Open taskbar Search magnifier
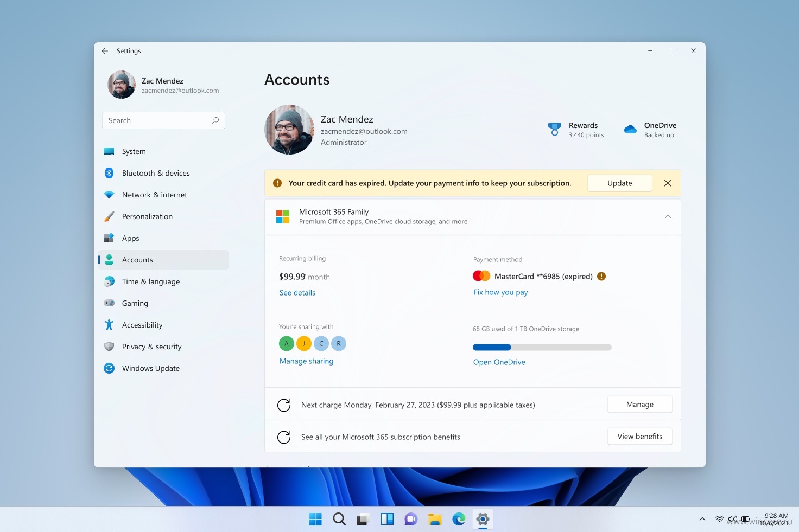Image resolution: width=799 pixels, height=532 pixels. click(x=339, y=520)
